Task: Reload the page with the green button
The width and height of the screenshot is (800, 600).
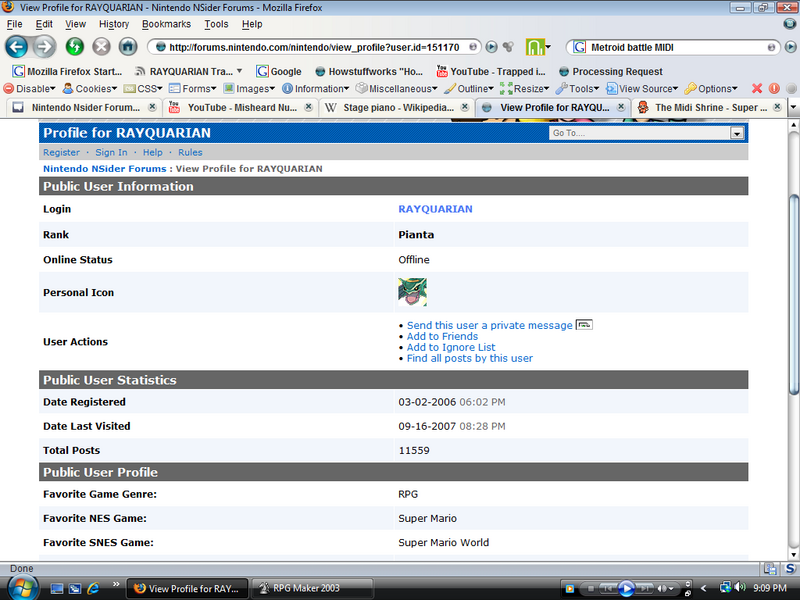Action: tap(75, 47)
